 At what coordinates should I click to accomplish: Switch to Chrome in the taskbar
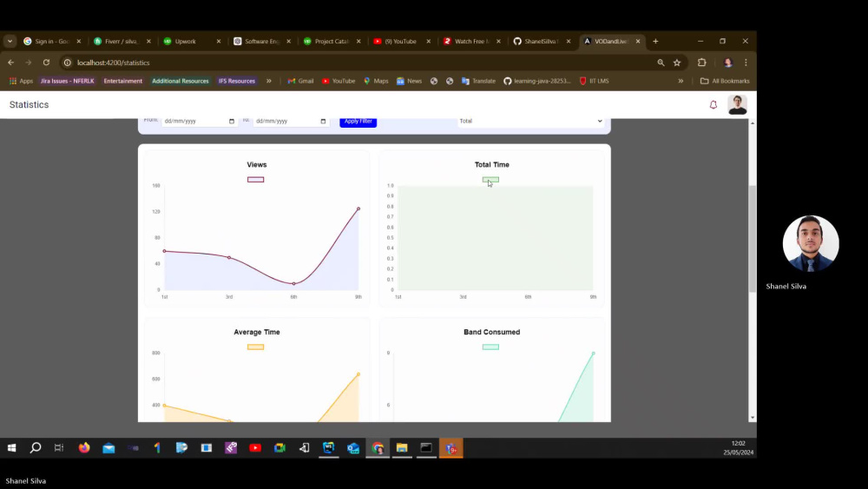[x=378, y=448]
